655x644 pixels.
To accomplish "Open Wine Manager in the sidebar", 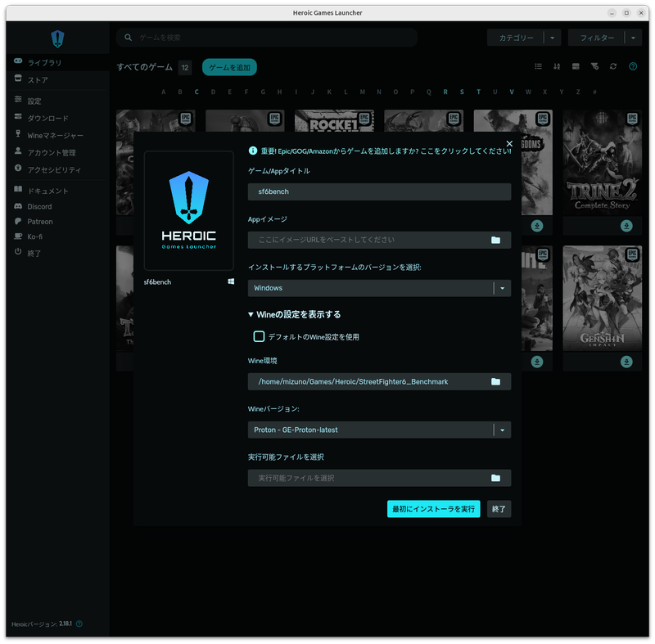I will click(57, 135).
